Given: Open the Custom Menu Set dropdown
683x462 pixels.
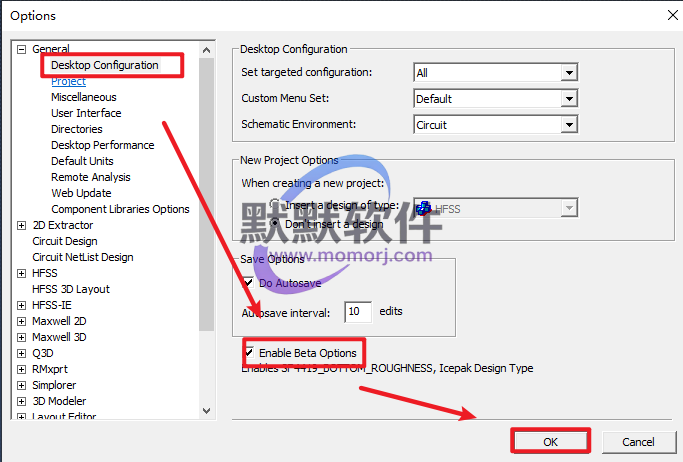Looking at the screenshot, I should [569, 99].
